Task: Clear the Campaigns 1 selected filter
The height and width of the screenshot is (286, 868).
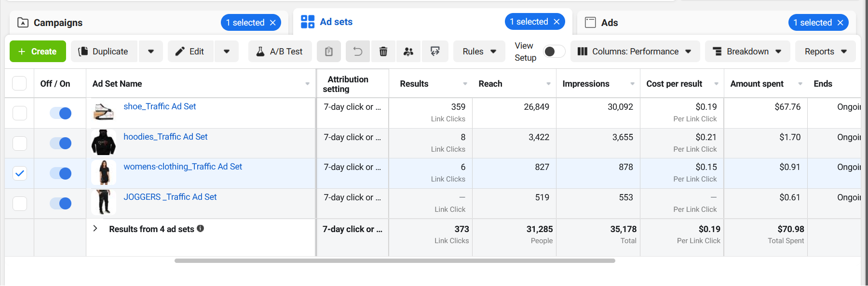Action: pos(273,23)
